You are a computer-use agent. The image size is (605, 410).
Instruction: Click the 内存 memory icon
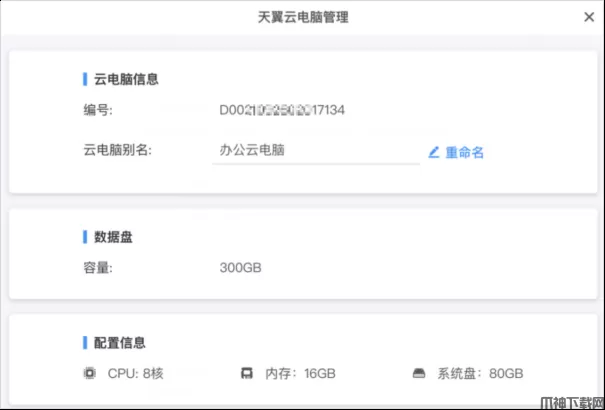[247, 373]
